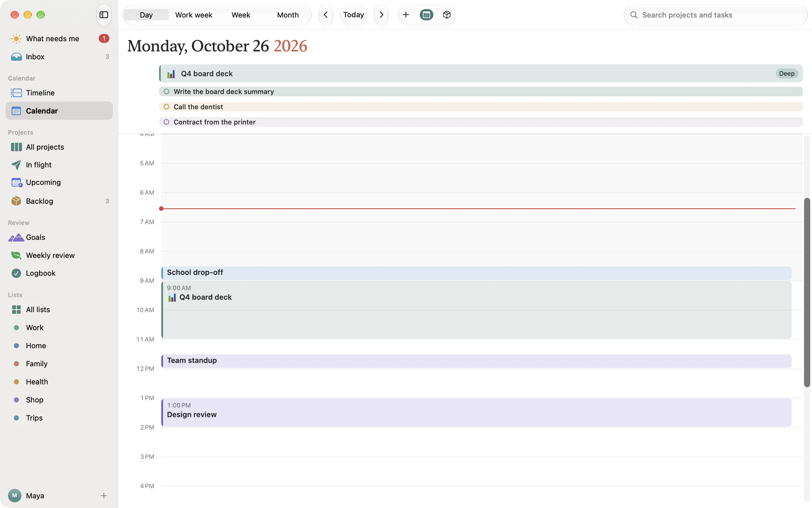Image resolution: width=812 pixels, height=508 pixels.
Task: Switch to Day view tab
Action: [x=146, y=15]
